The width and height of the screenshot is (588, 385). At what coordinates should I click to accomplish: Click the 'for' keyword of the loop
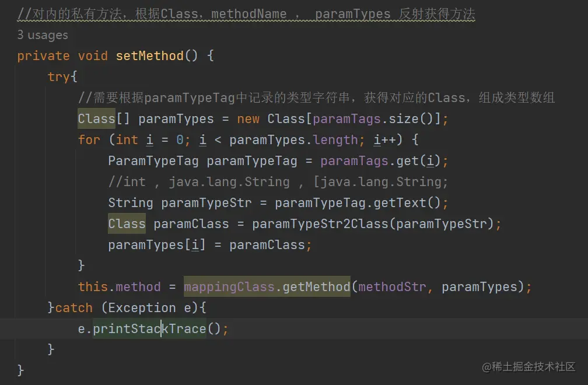click(x=89, y=140)
